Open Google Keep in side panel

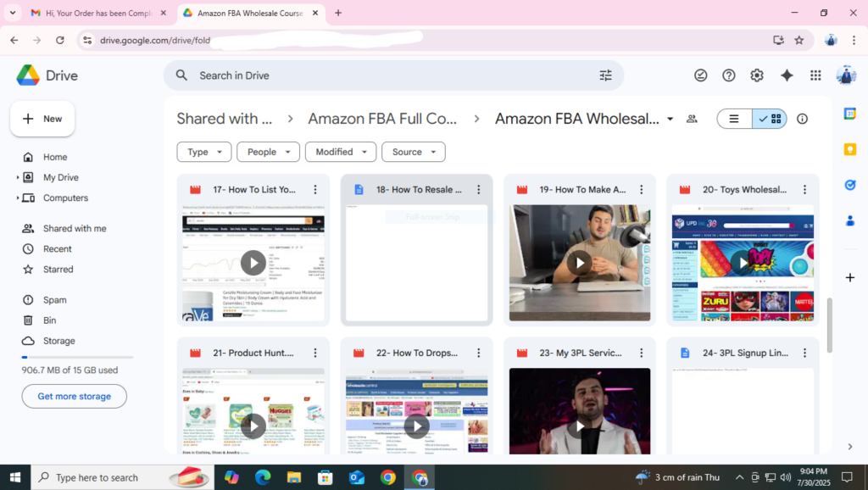850,149
